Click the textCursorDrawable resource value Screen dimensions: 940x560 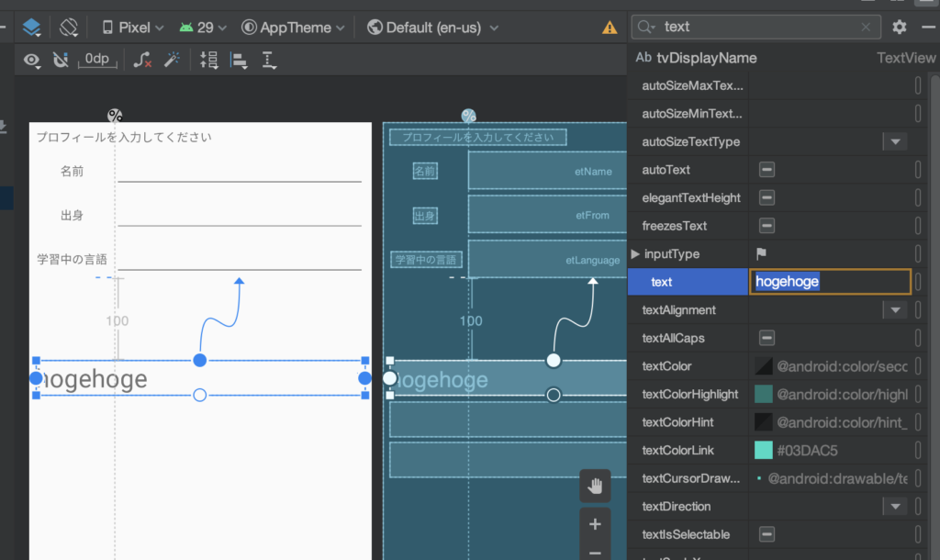tap(837, 478)
